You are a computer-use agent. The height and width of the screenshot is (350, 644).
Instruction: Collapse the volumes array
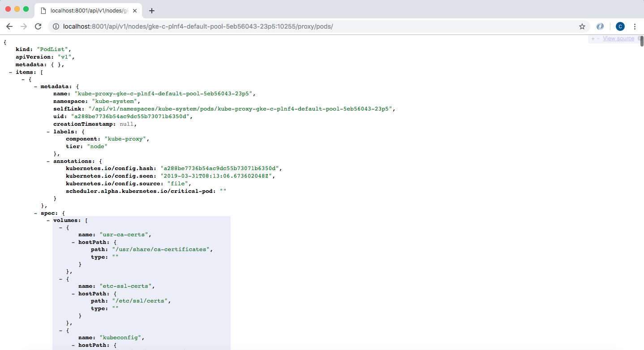(x=48, y=220)
